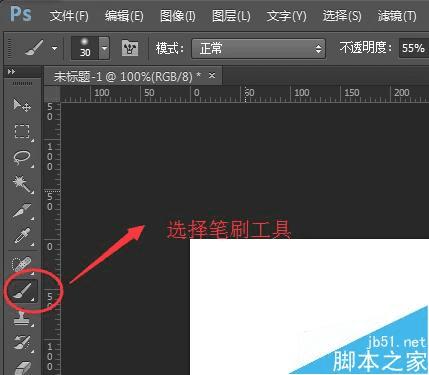Expand toolbox with double-arrow button

[x=11, y=71]
